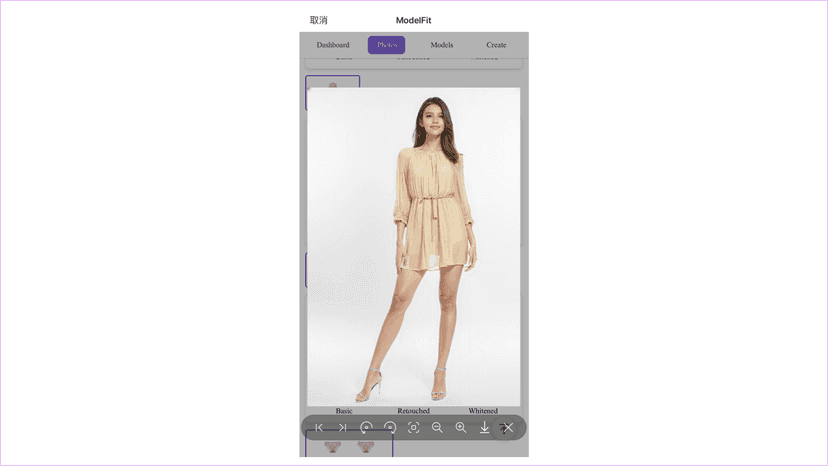Tap the 取消 cancel button
This screenshot has width=828, height=466.
[318, 20]
